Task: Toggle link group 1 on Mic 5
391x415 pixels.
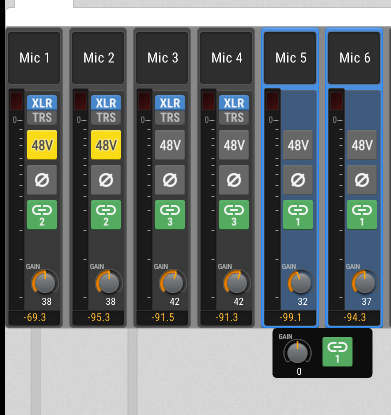Action: pyautogui.click(x=298, y=215)
